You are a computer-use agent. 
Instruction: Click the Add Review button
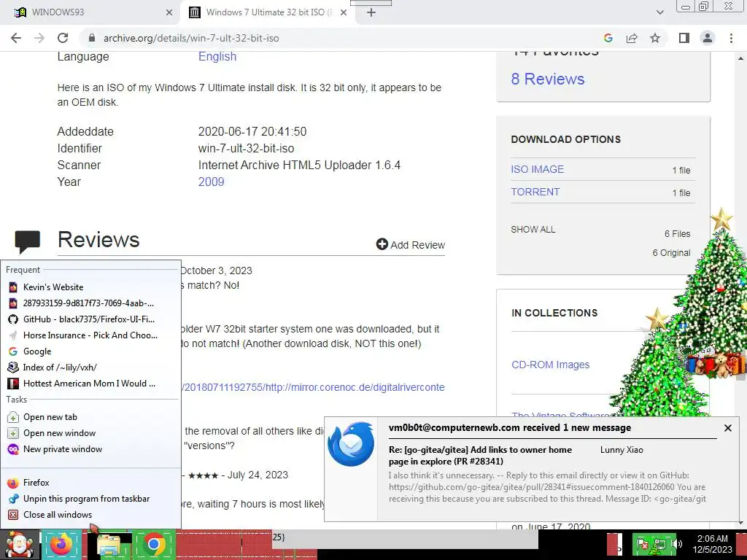[410, 245]
